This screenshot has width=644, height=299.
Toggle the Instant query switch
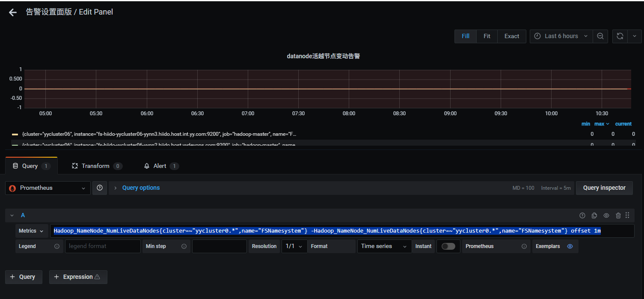tap(448, 246)
